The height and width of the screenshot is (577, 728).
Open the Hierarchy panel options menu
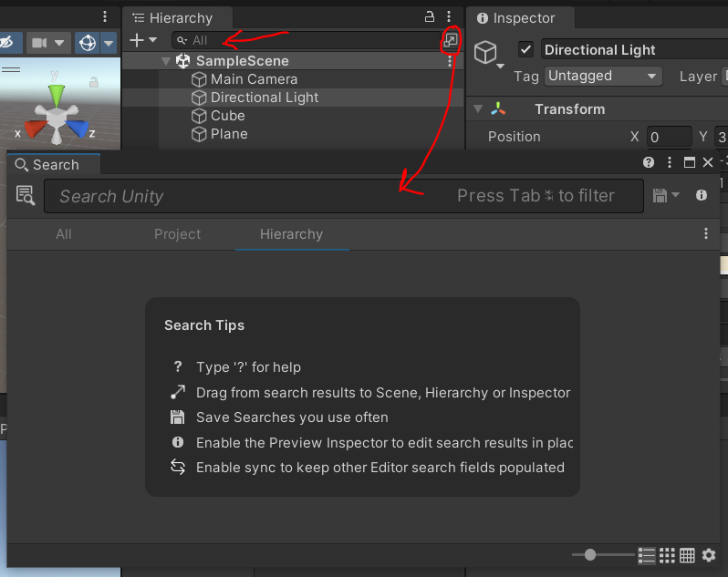coord(449,17)
